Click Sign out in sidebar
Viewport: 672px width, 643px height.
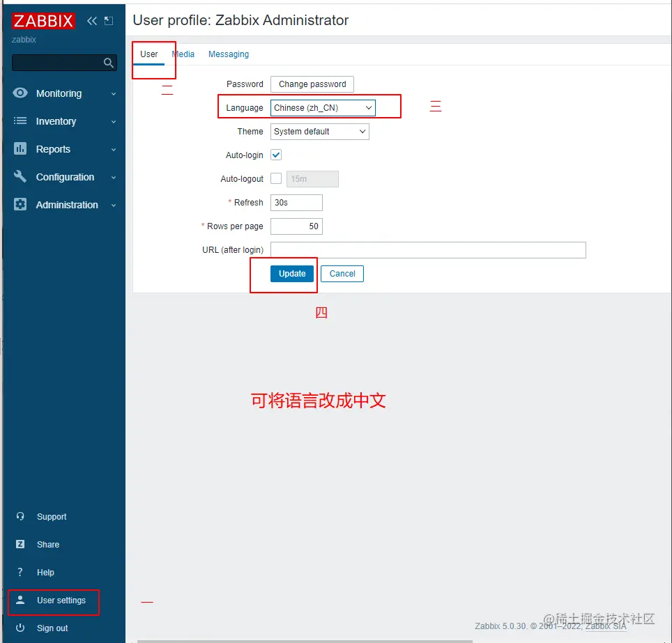point(52,628)
